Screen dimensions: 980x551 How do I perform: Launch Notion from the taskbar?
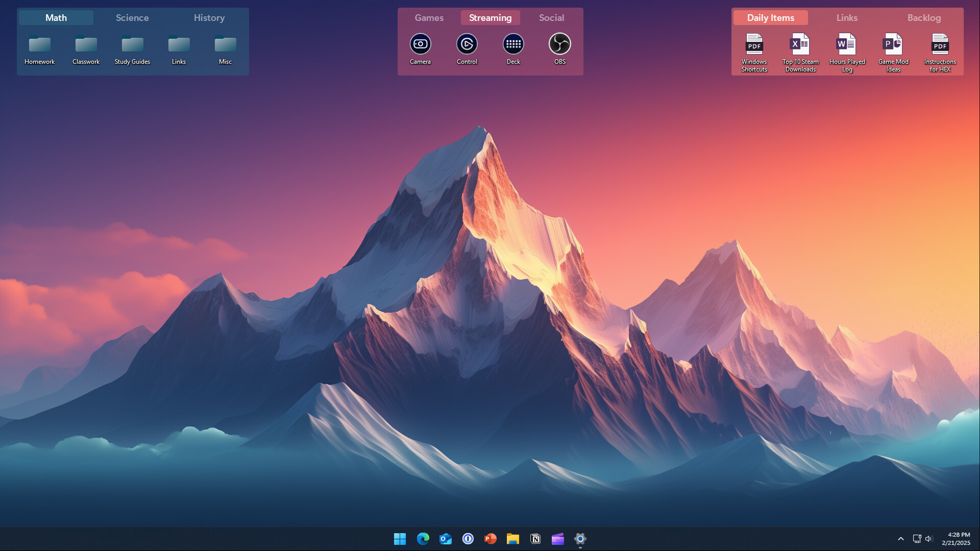(x=535, y=539)
